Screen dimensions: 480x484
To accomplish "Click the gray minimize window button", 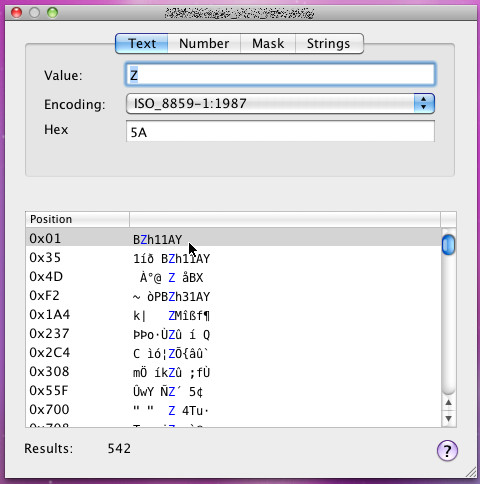I will pyautogui.click(x=34, y=13).
